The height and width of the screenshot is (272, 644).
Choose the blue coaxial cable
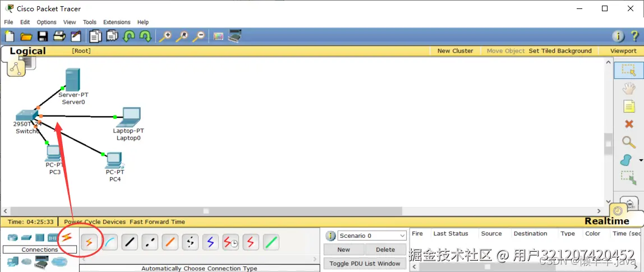210,242
